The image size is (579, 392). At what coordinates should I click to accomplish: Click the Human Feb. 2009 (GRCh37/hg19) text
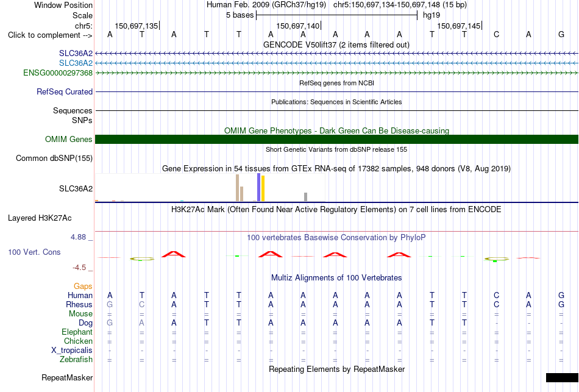point(266,5)
